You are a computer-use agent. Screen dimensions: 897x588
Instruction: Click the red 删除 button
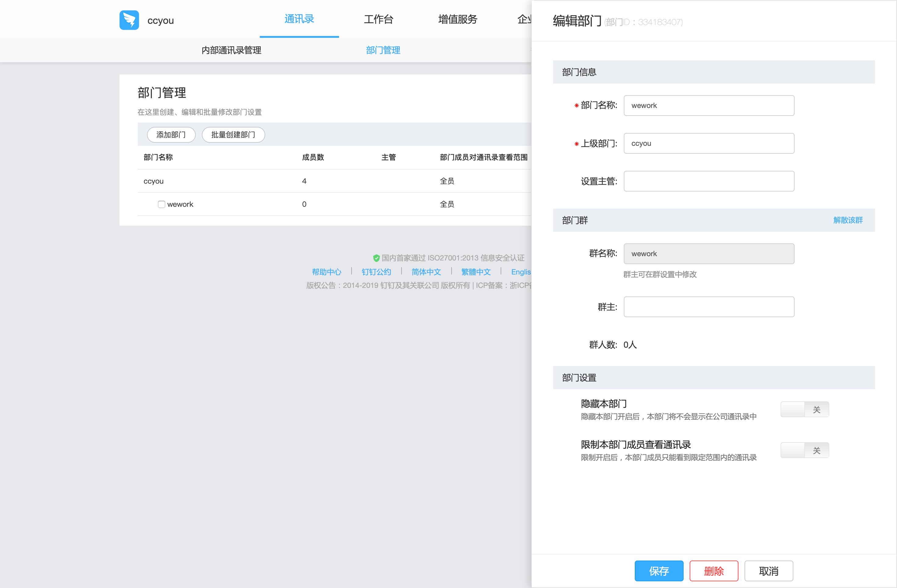713,571
